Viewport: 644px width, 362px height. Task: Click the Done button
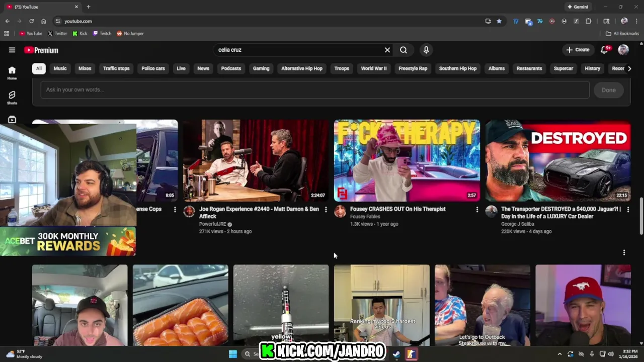[x=609, y=90]
